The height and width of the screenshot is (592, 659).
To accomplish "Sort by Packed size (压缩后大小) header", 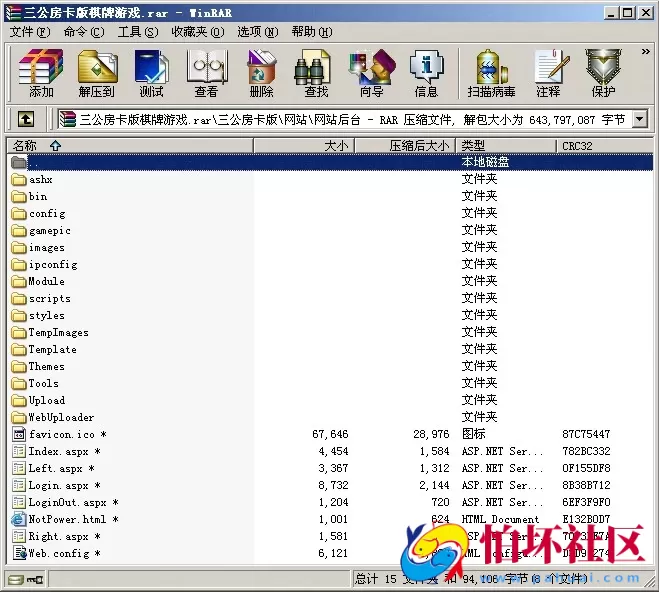I will click(x=405, y=146).
